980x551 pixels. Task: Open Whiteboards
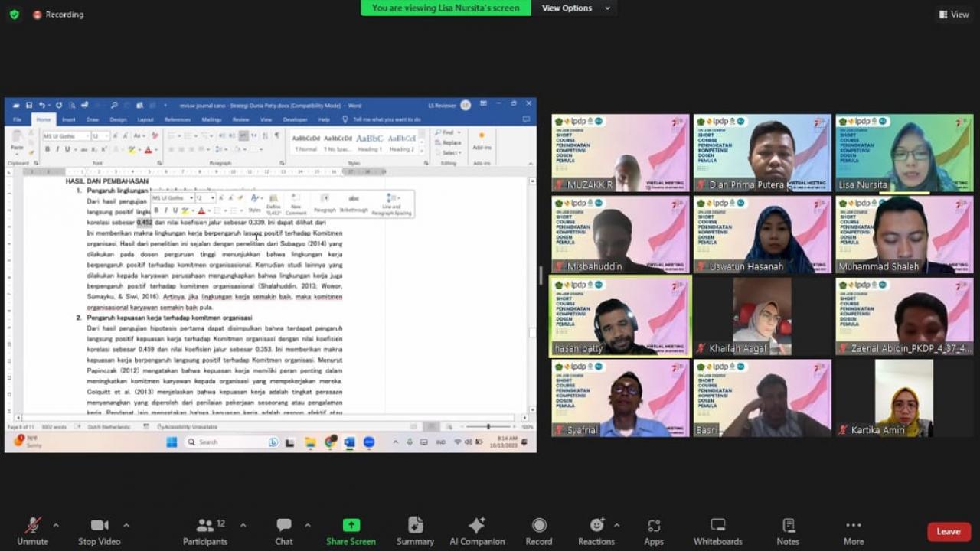[717, 531]
